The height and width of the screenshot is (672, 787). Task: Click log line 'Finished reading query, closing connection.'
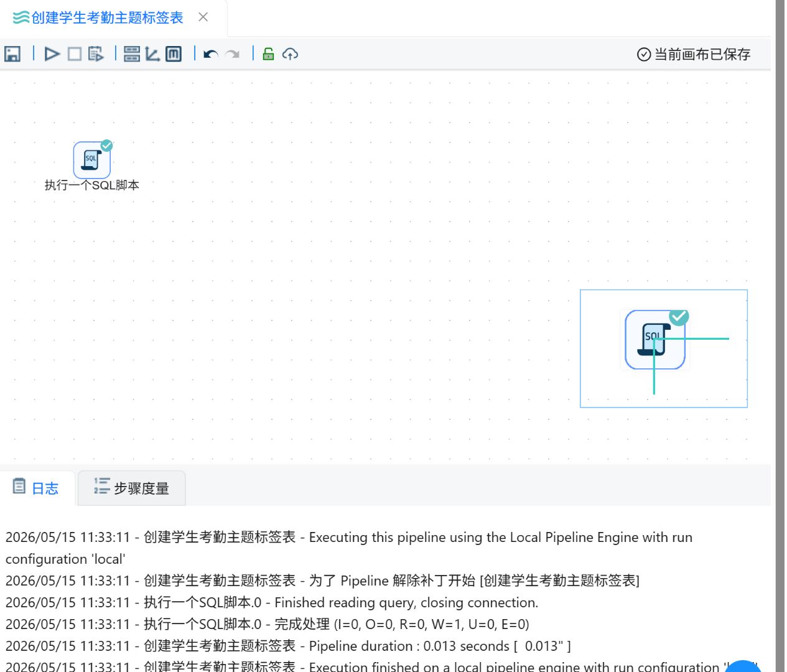click(272, 602)
